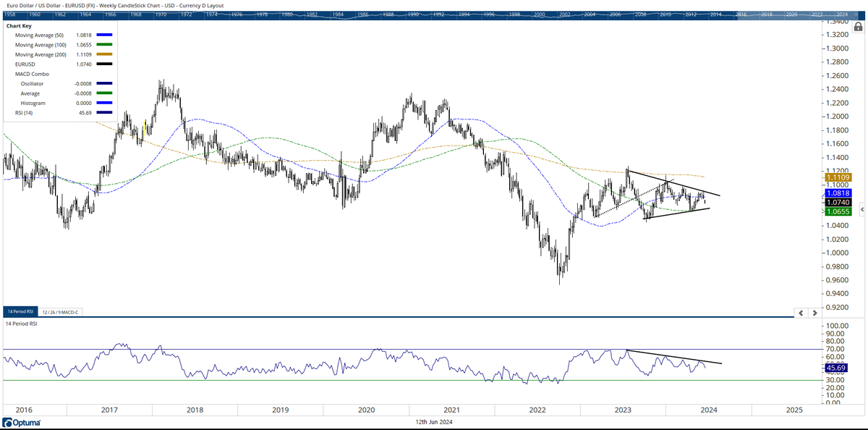Select the upper triangle trendline on price chart
868x430 pixels.
[673, 182]
